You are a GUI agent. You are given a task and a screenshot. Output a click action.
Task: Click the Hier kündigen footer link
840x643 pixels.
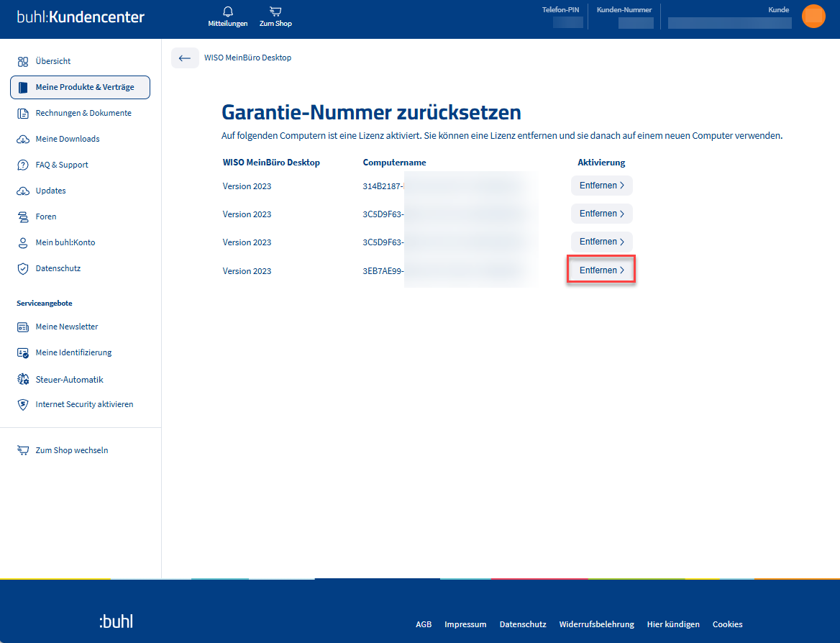click(673, 624)
